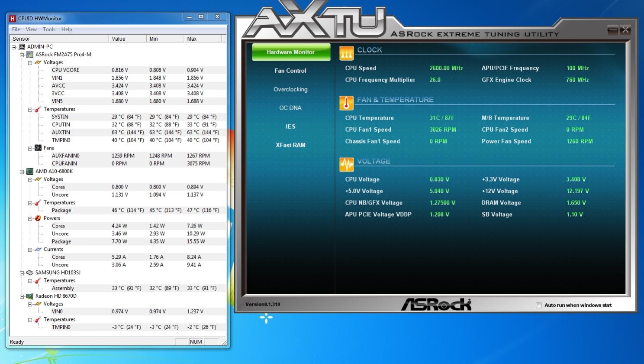Viewport: 644px width, 364px height.
Task: Open the OC DNA section
Action: pos(290,108)
